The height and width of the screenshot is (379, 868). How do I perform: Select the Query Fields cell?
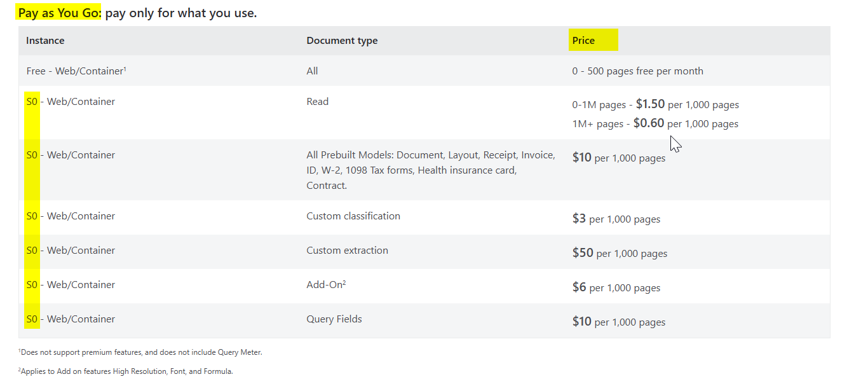point(334,319)
